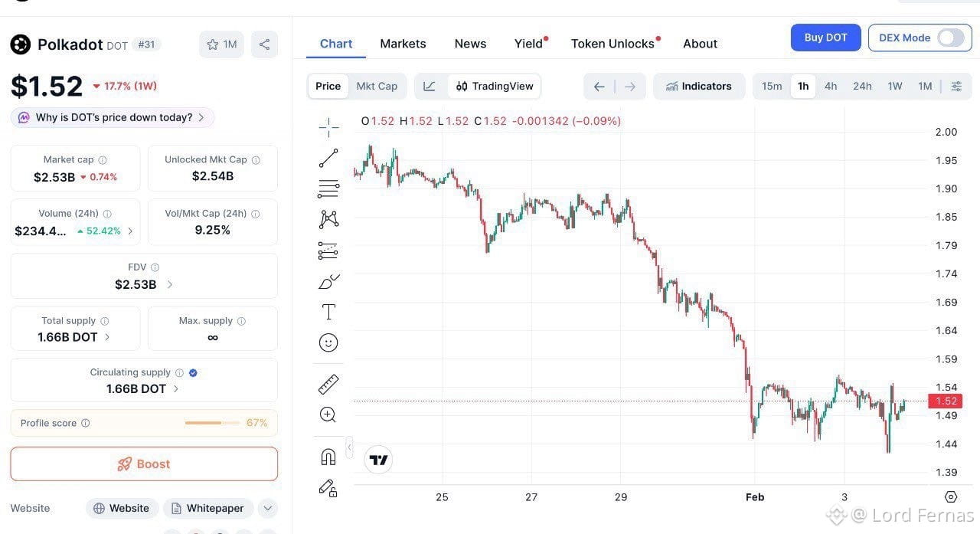Select the ruler measure tool
Screen dimensions: 980x534
(328, 384)
